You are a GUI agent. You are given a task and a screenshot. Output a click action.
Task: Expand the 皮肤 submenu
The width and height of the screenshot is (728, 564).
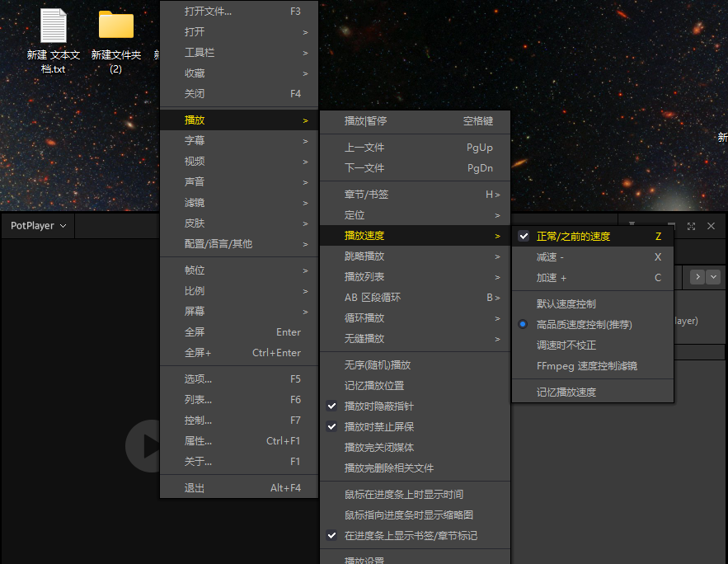[x=239, y=223]
